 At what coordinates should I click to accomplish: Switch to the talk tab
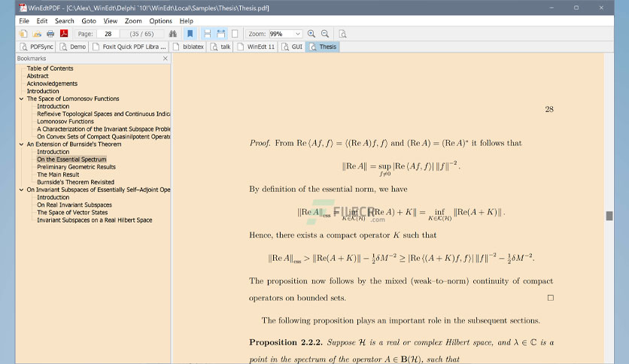tap(220, 47)
